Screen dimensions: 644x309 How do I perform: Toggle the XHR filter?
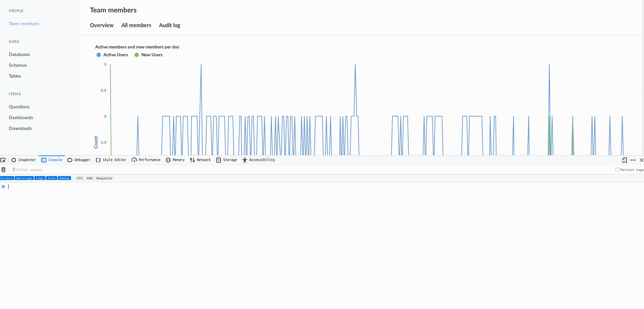click(x=89, y=178)
